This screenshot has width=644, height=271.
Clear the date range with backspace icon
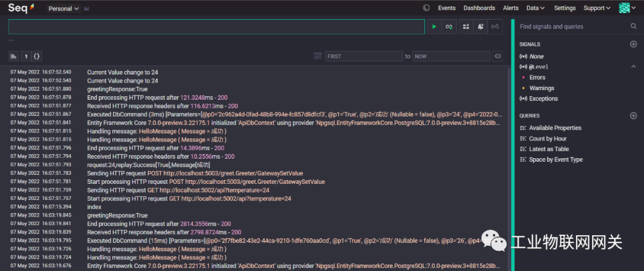pyautogui.click(x=497, y=56)
